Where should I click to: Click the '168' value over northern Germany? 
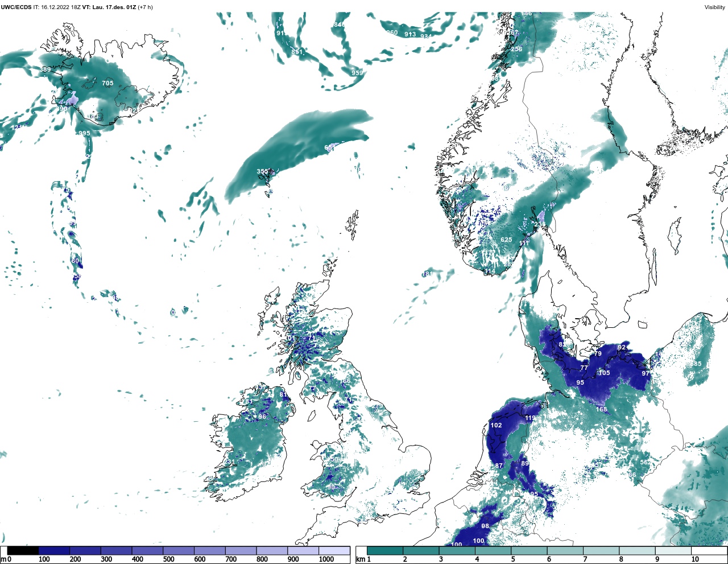[601, 409]
